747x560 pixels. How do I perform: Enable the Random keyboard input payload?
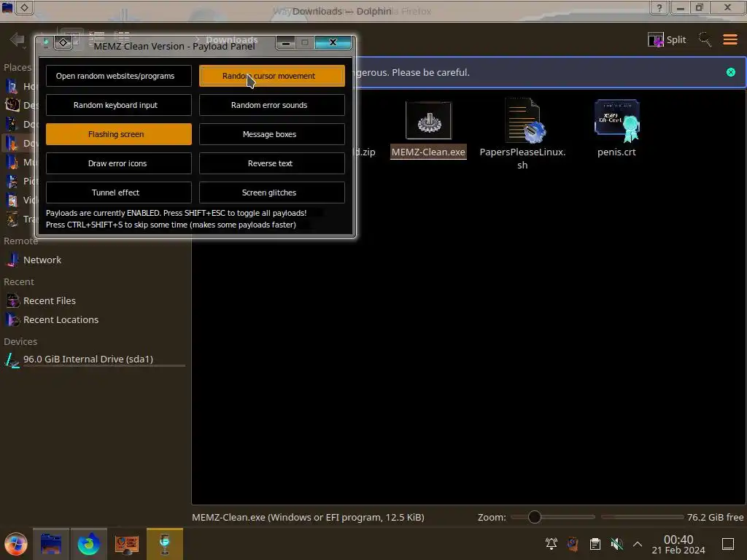(119, 105)
